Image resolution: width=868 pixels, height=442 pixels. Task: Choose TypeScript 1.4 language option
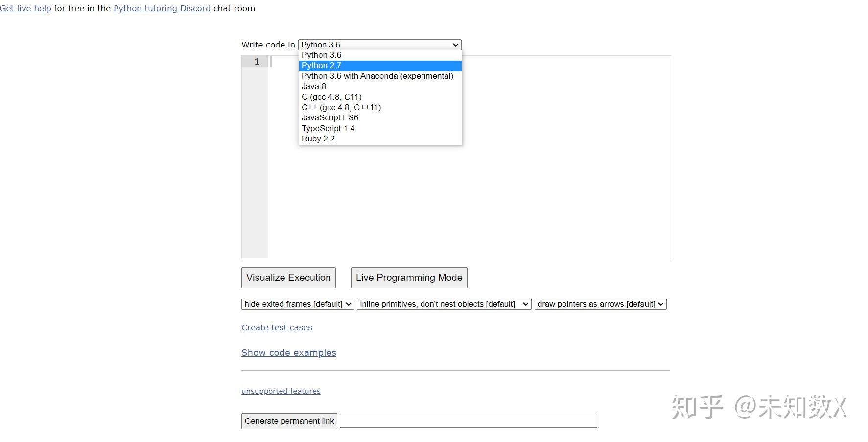328,128
